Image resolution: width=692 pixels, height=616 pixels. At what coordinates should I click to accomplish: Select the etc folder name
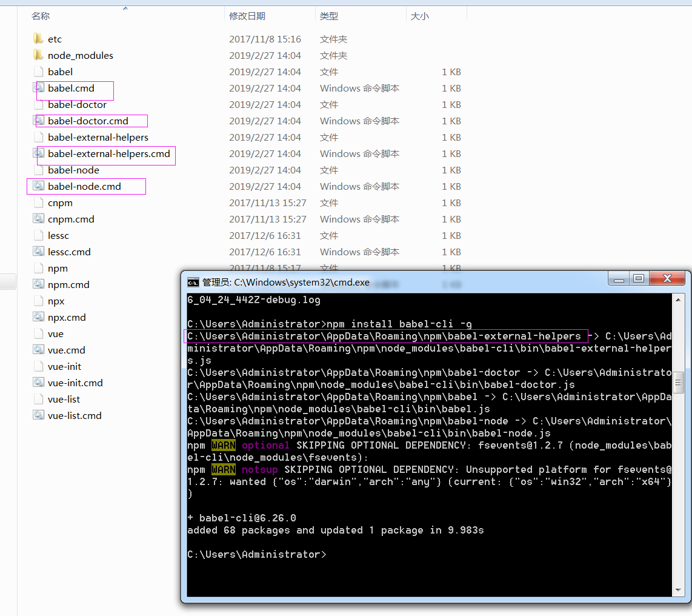click(x=55, y=39)
